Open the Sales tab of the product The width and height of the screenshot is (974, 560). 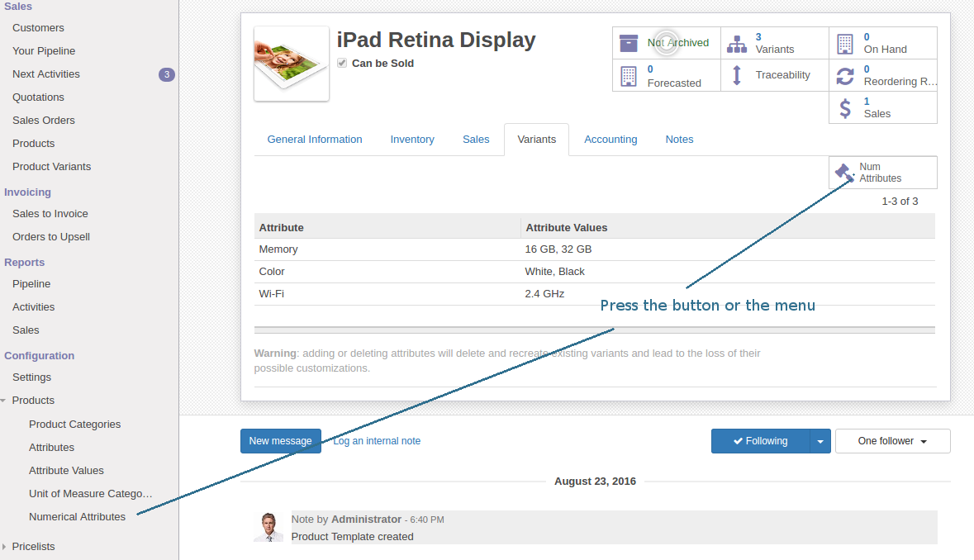pos(476,140)
